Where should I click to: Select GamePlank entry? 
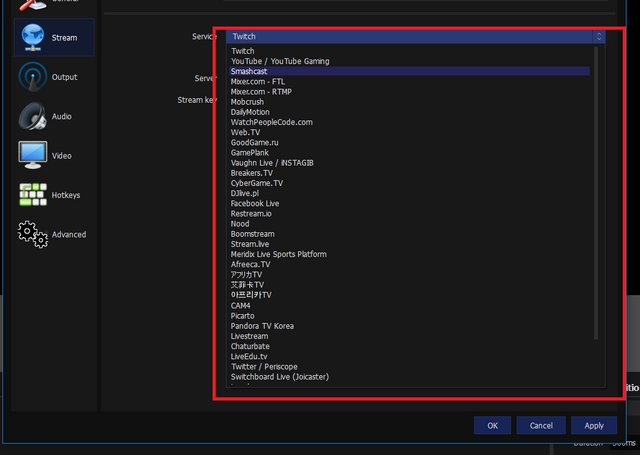point(409,153)
